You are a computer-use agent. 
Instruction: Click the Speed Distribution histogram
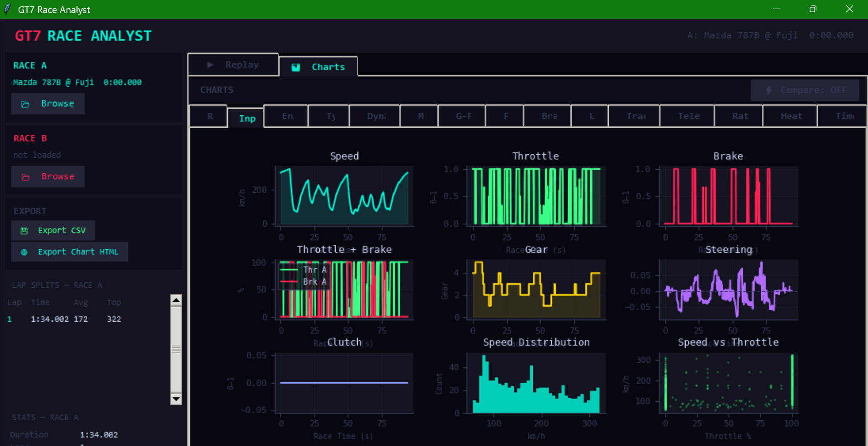[536, 383]
